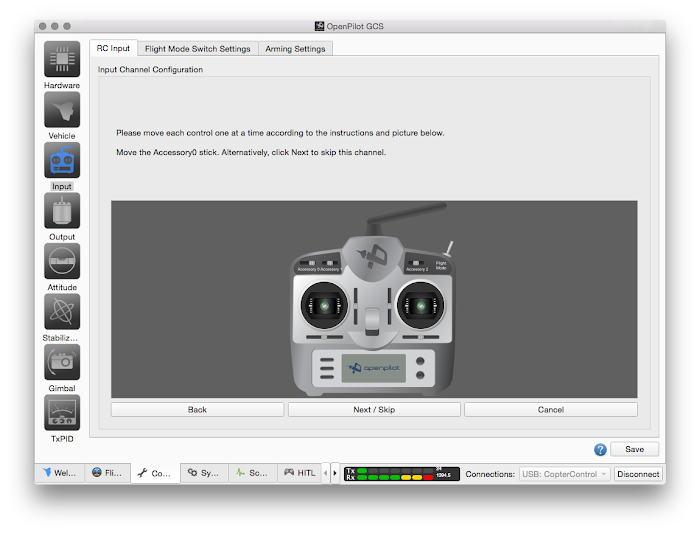This screenshot has width=700, height=533.
Task: Click the transmitter's openpilot LCD screen
Action: click(374, 368)
